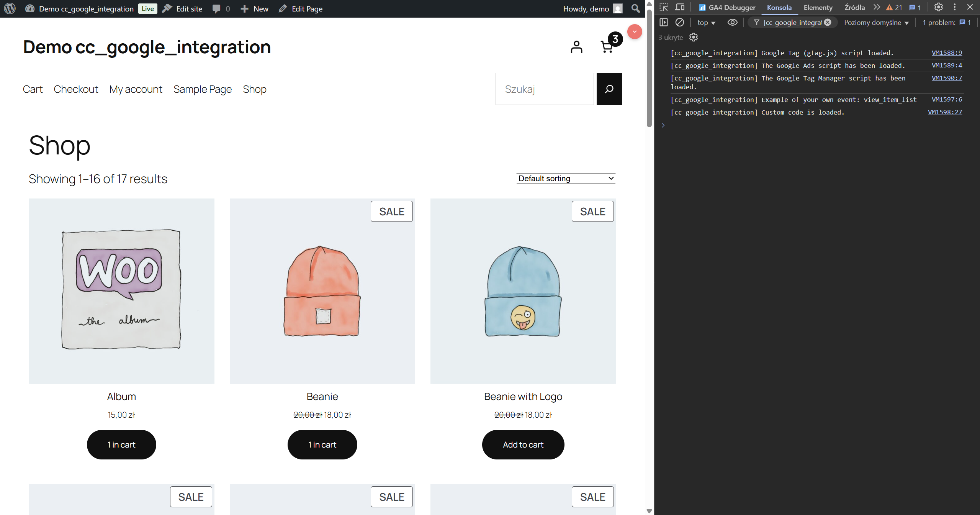The width and height of the screenshot is (980, 515).
Task: Switch to the Elementy tab in DevTools
Action: coord(818,7)
